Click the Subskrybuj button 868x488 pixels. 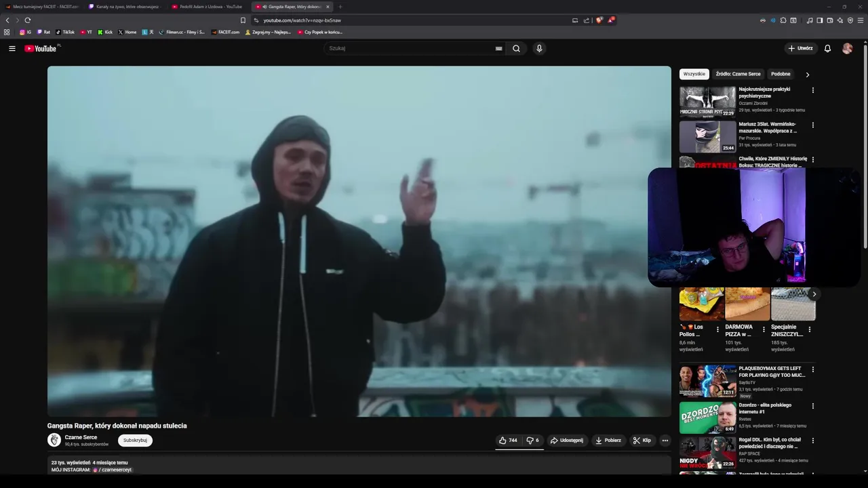point(135,440)
